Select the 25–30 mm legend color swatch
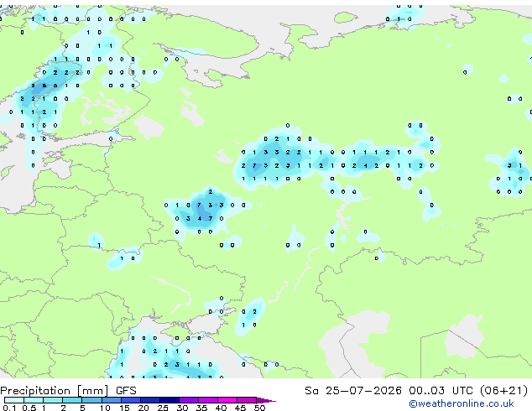Screen dimensions: 532x411 click(x=169, y=400)
